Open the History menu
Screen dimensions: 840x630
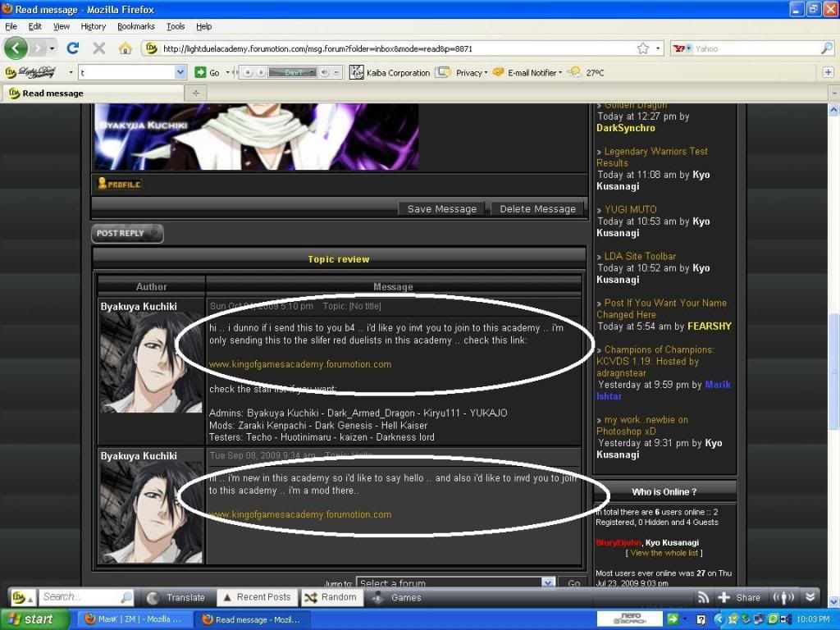[94, 26]
